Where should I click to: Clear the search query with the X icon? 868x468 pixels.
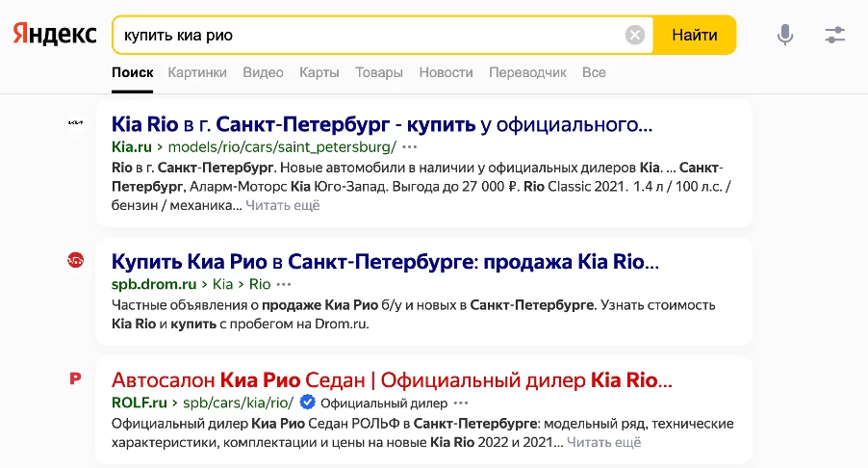(x=635, y=36)
